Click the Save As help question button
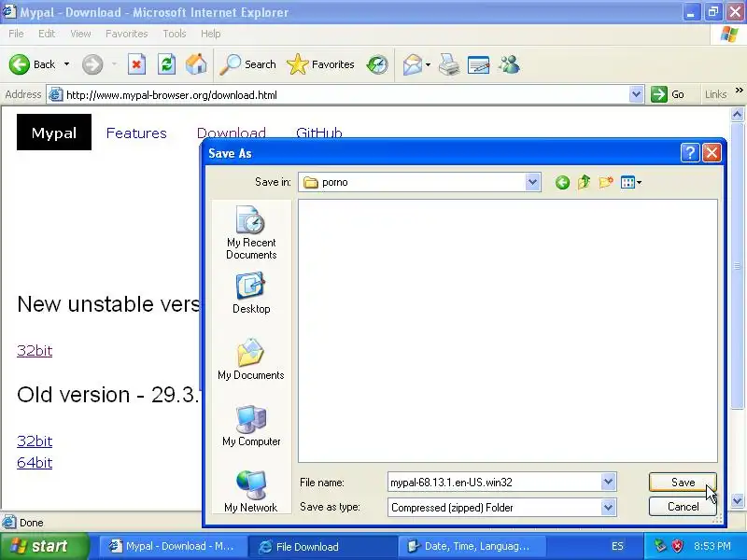Screen dimensions: 747x560 690,153
